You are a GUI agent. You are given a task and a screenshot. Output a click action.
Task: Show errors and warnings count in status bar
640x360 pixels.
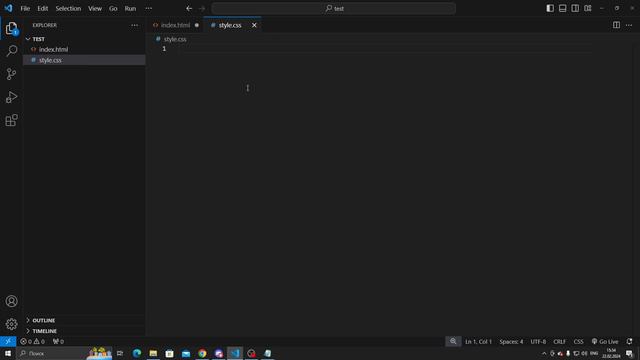(x=32, y=341)
